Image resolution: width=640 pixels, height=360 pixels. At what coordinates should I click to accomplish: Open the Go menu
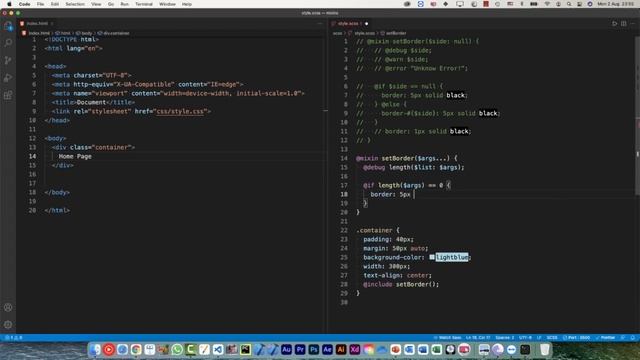(x=111, y=4)
